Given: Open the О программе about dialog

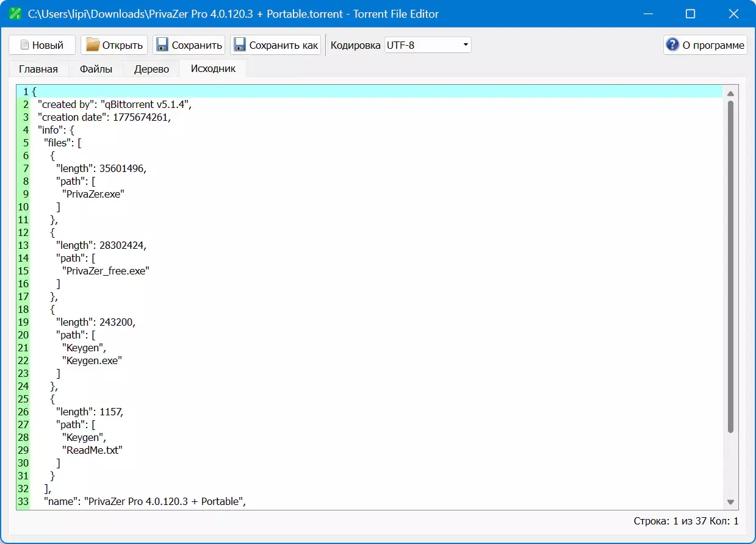Looking at the screenshot, I should [705, 45].
